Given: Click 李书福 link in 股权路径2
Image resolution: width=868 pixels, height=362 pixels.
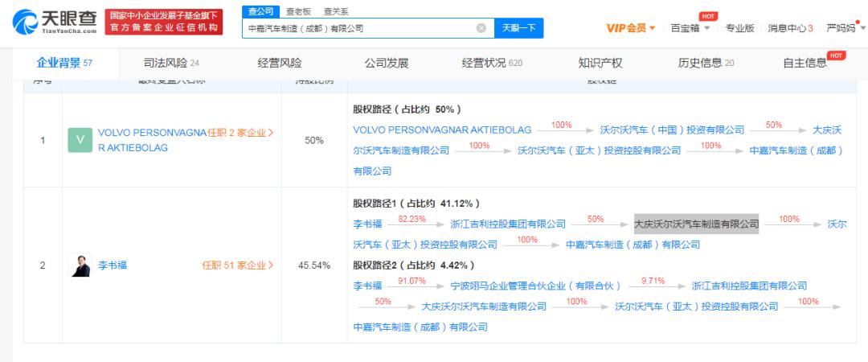Looking at the screenshot, I should (x=367, y=286).
